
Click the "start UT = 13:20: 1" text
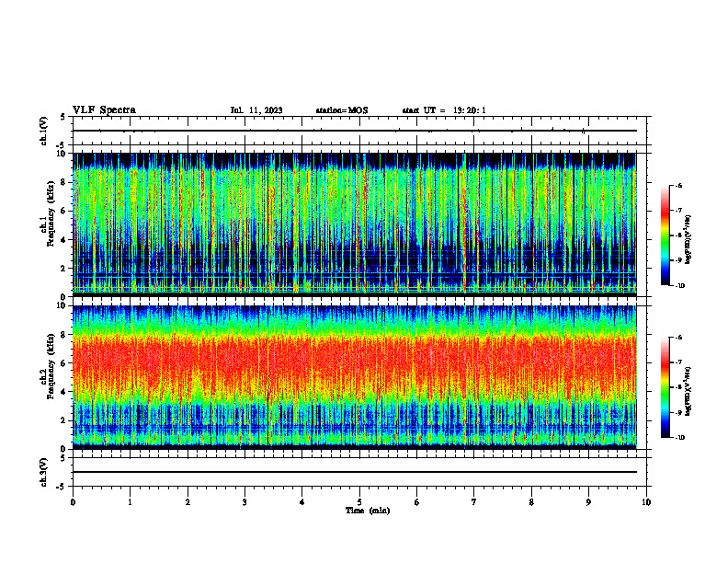pyautogui.click(x=444, y=110)
